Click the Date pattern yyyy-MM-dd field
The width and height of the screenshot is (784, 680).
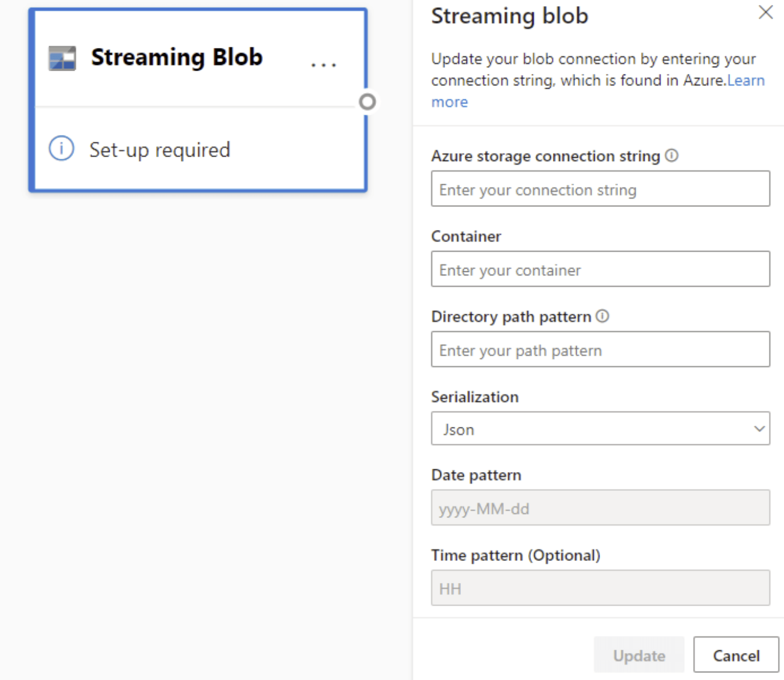click(600, 508)
